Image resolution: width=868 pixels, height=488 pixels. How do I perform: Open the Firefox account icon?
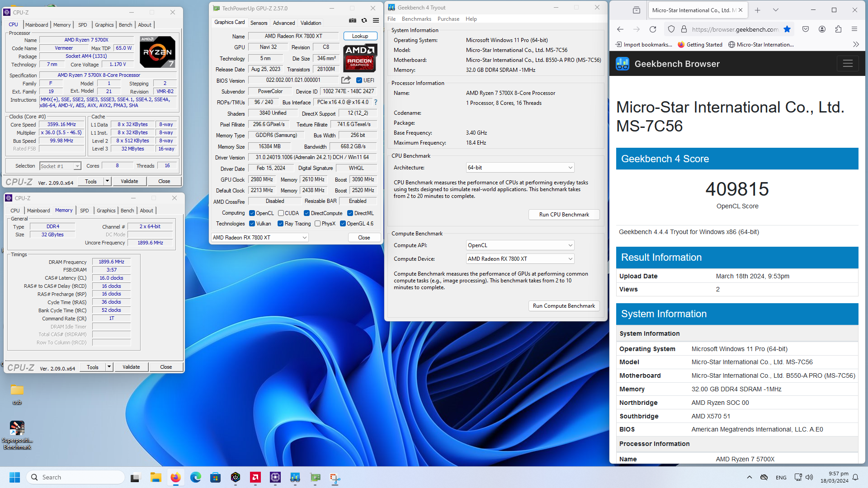(x=822, y=29)
